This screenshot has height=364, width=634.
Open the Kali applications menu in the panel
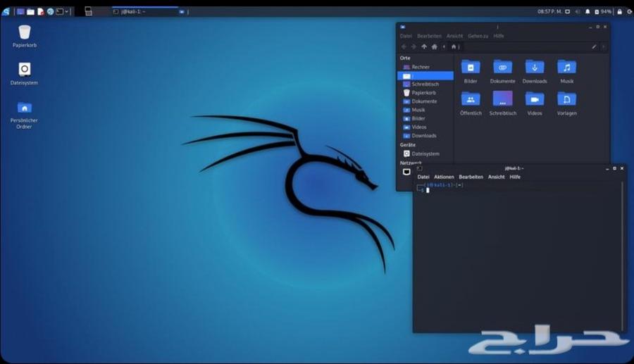pyautogui.click(x=6, y=12)
